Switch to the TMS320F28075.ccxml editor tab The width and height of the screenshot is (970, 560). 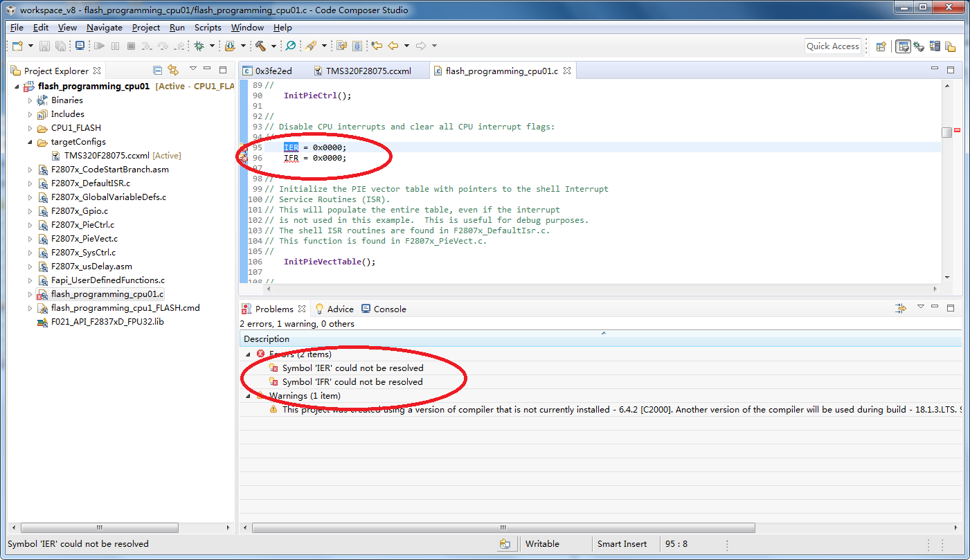point(368,71)
